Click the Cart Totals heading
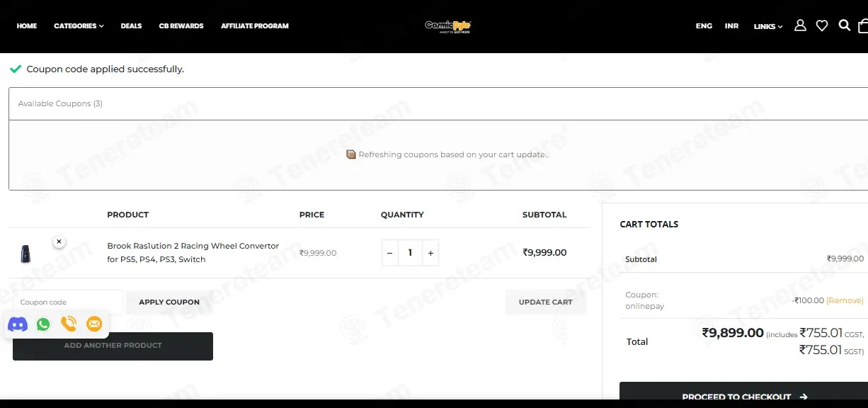 point(649,224)
